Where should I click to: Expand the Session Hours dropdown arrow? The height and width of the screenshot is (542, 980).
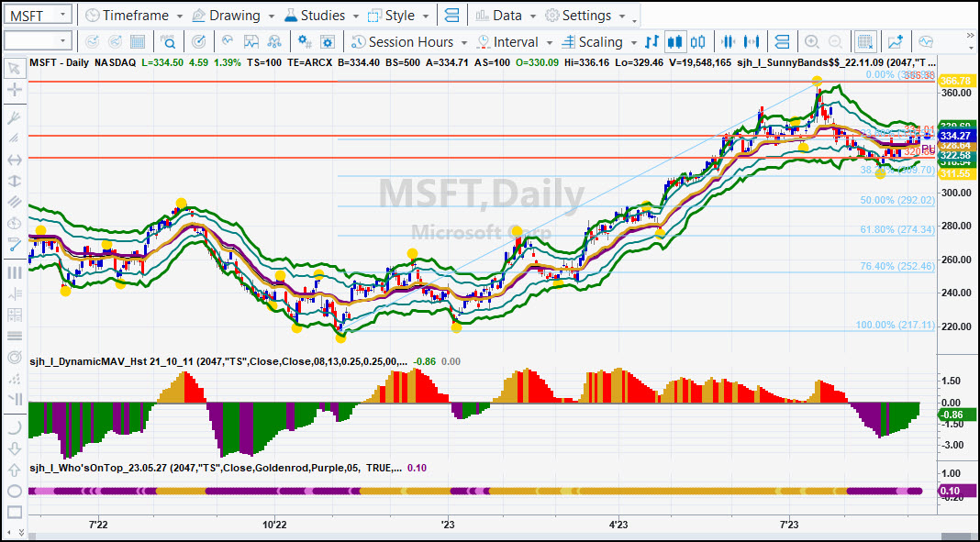tap(463, 43)
